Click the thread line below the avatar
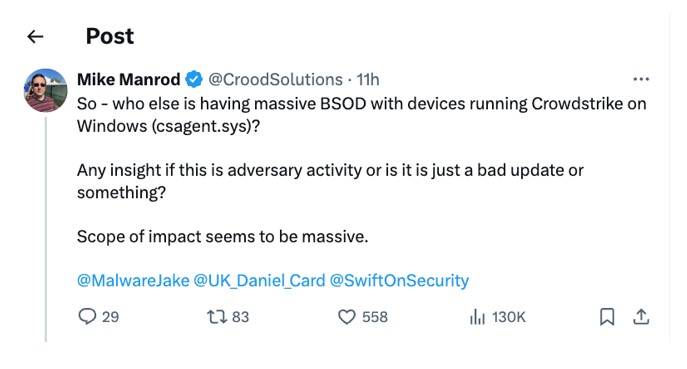The image size is (687, 369). coord(46,229)
